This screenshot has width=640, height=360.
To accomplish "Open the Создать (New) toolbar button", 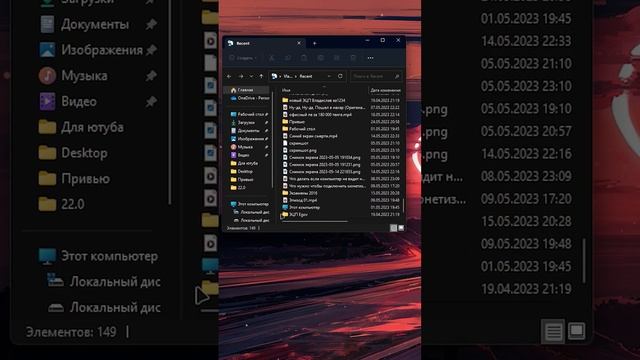I will tap(242, 58).
